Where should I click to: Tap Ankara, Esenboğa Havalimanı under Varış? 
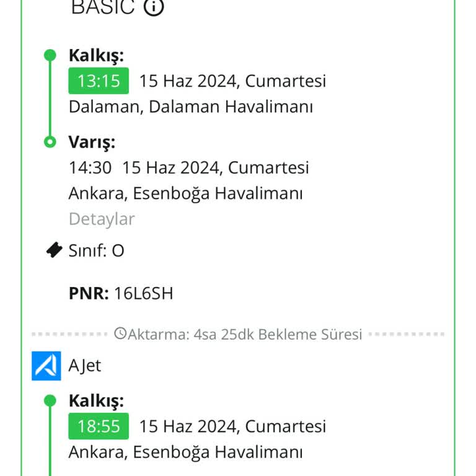coord(185,193)
